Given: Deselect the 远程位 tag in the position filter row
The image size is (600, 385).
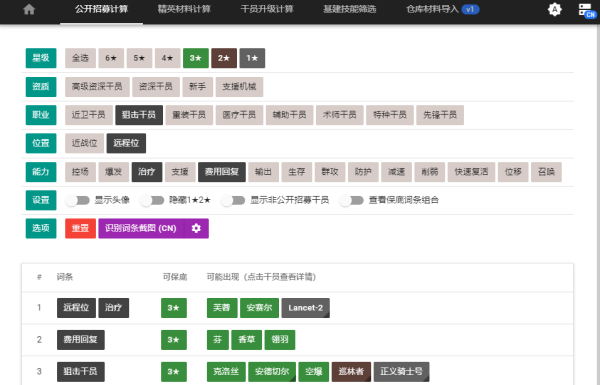Looking at the screenshot, I should tap(126, 143).
